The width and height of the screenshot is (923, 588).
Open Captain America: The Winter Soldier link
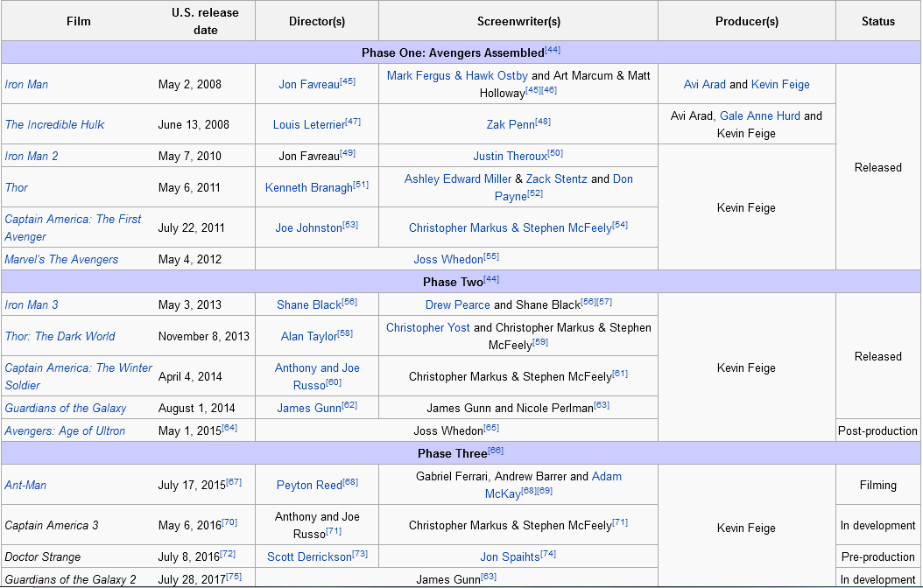pos(78,376)
